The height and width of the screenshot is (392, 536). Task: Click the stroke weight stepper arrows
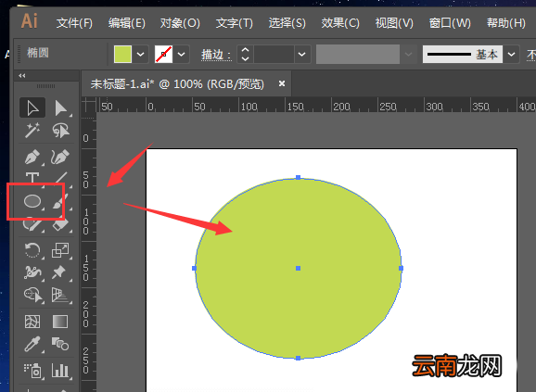[245, 55]
